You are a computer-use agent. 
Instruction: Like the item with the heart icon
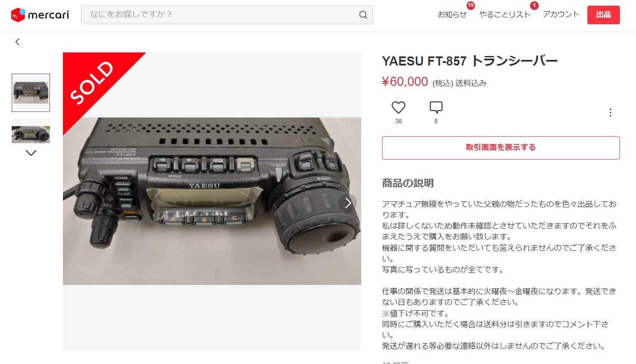pos(398,107)
